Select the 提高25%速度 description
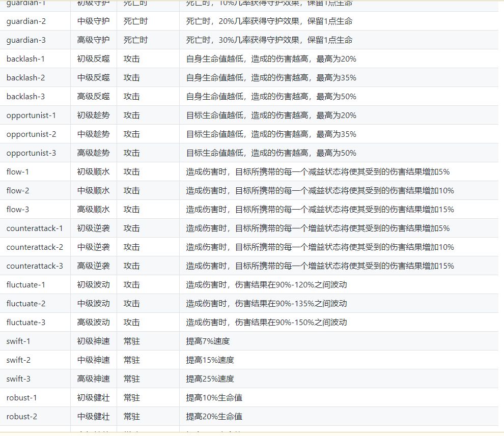 210,379
